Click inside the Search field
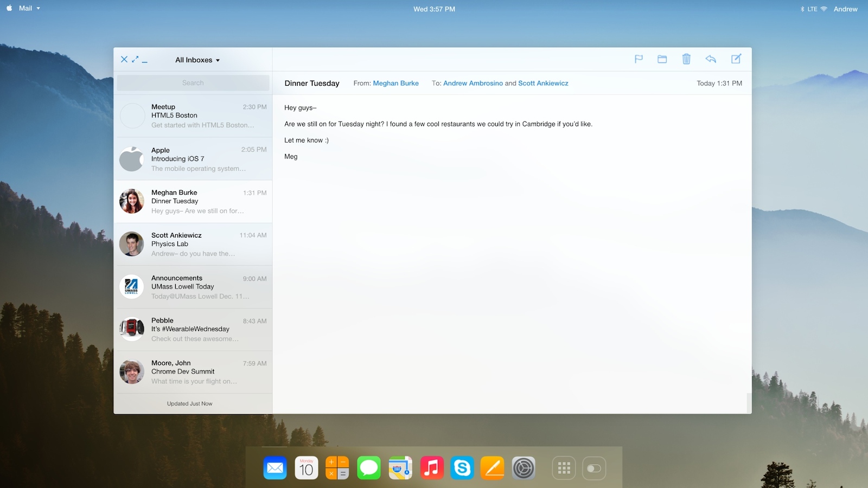The image size is (868, 488). [x=193, y=82]
